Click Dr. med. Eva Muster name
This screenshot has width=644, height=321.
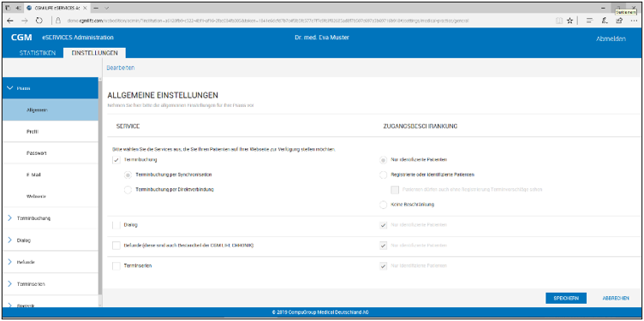[322, 38]
